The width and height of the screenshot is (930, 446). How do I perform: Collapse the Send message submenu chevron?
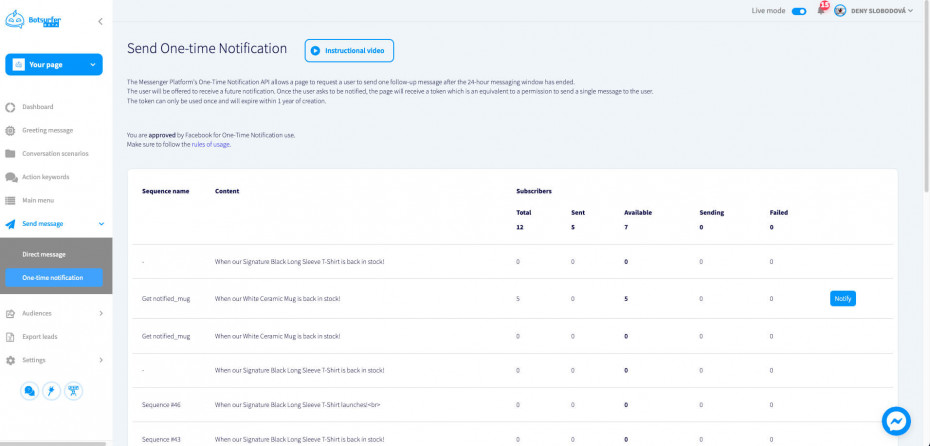101,224
